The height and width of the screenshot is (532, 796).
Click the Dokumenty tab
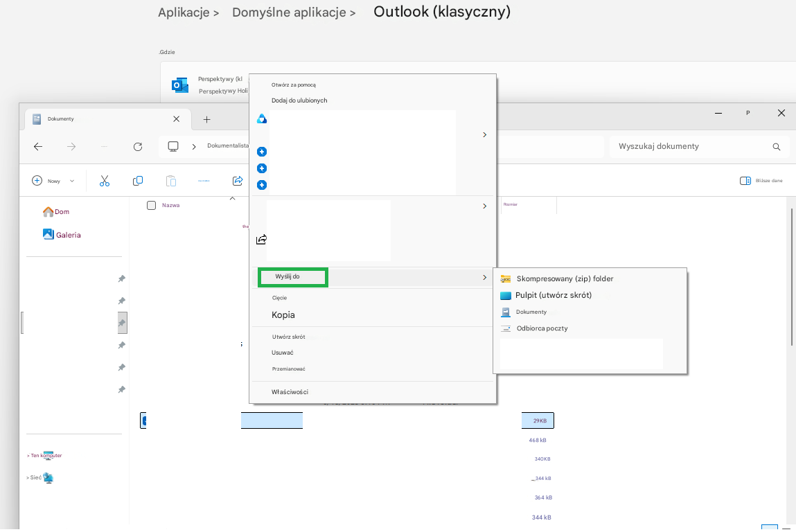coord(107,118)
